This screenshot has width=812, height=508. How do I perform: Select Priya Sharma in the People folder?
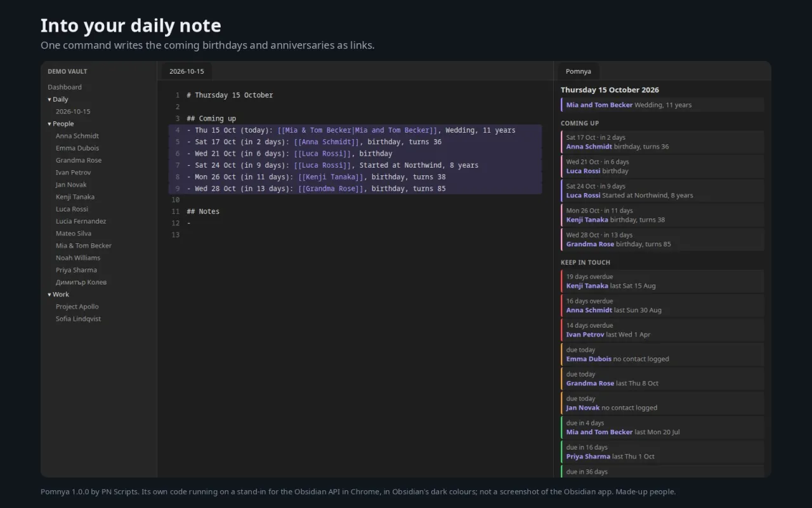(x=76, y=270)
